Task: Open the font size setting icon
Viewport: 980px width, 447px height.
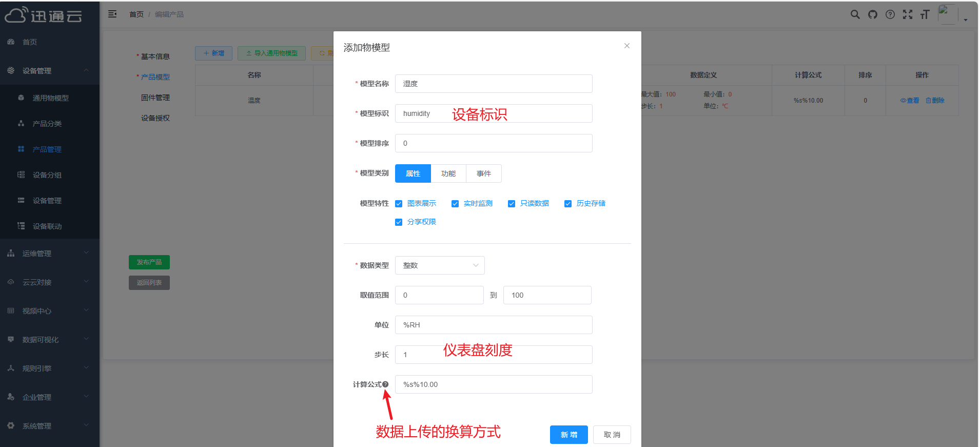Action: [x=925, y=14]
